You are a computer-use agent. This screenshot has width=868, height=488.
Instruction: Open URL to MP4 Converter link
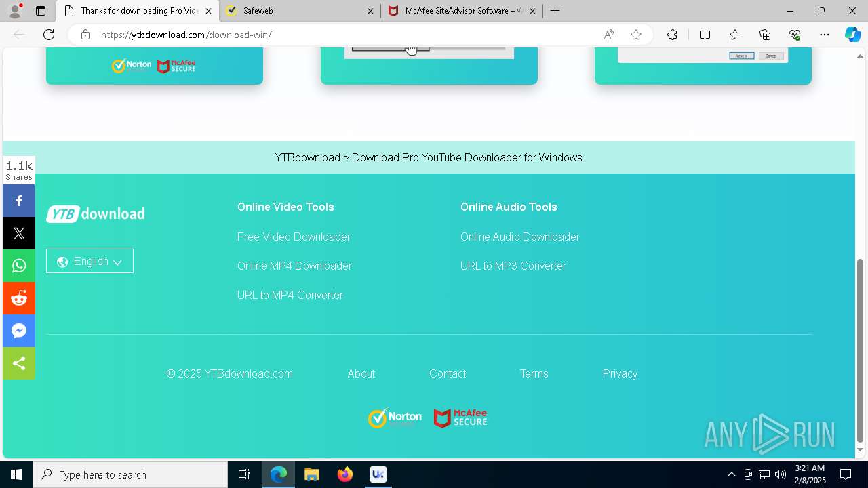[290, 295]
